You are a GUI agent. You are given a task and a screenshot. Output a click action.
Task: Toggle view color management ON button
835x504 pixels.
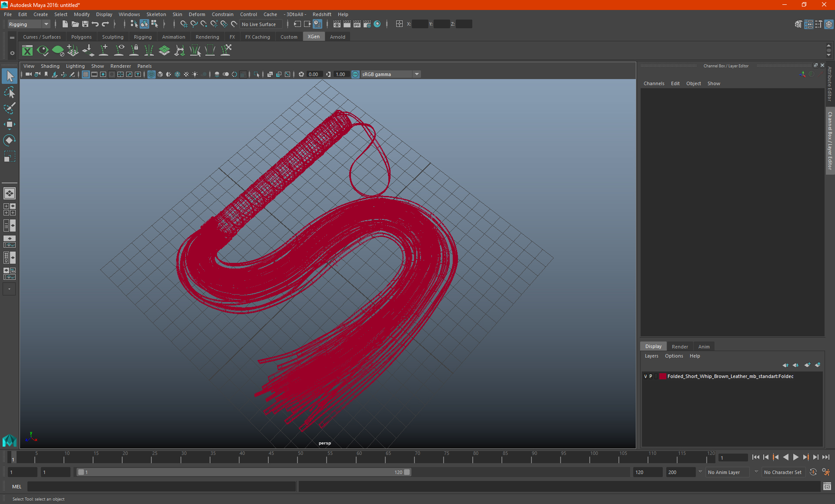(x=355, y=74)
